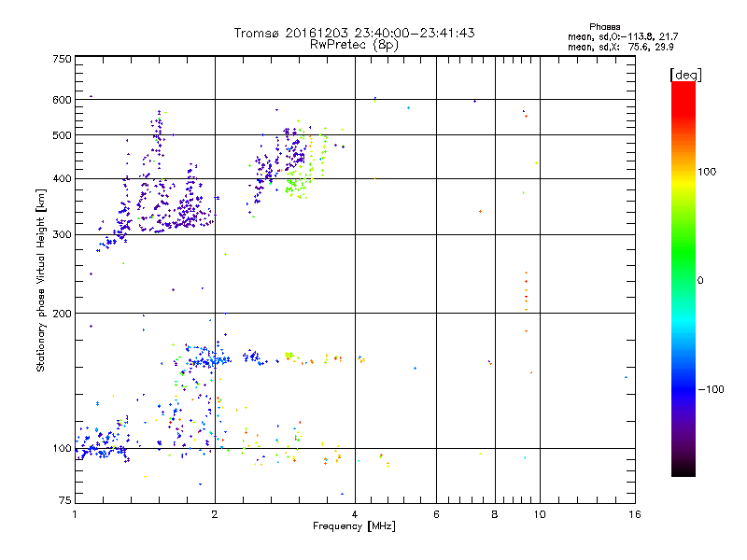Click the 'Phases' header text
Viewport: 747px width, 560px height.
pos(604,27)
